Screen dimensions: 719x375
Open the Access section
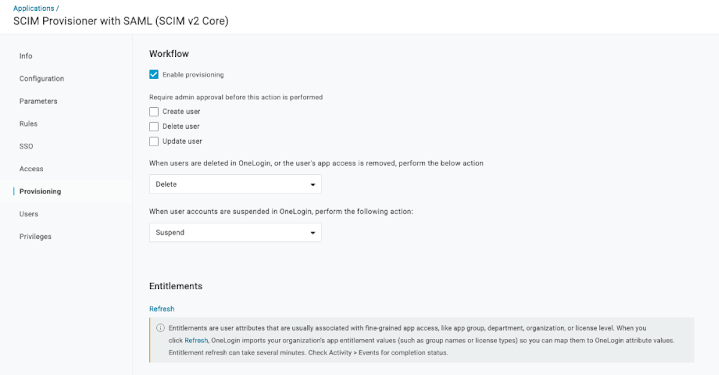point(31,169)
